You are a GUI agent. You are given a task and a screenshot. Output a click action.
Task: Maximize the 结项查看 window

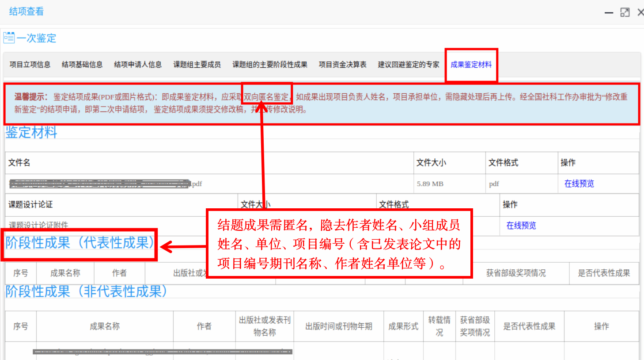[x=625, y=12]
